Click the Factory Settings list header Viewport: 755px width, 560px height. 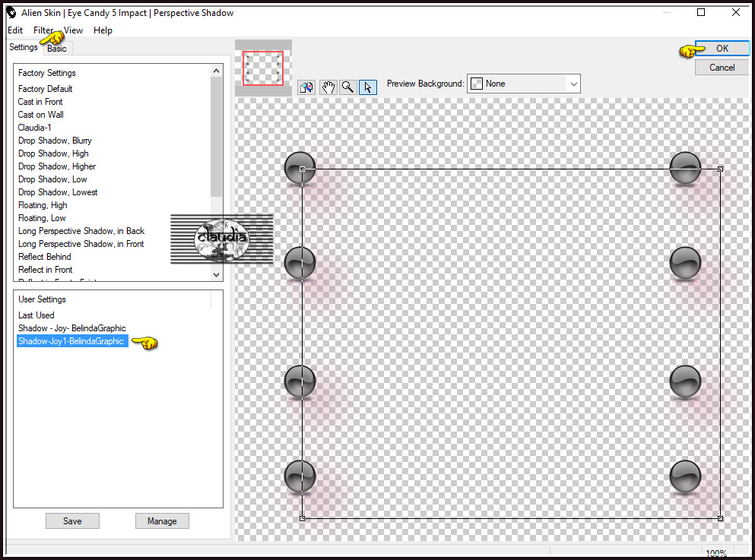(x=46, y=73)
